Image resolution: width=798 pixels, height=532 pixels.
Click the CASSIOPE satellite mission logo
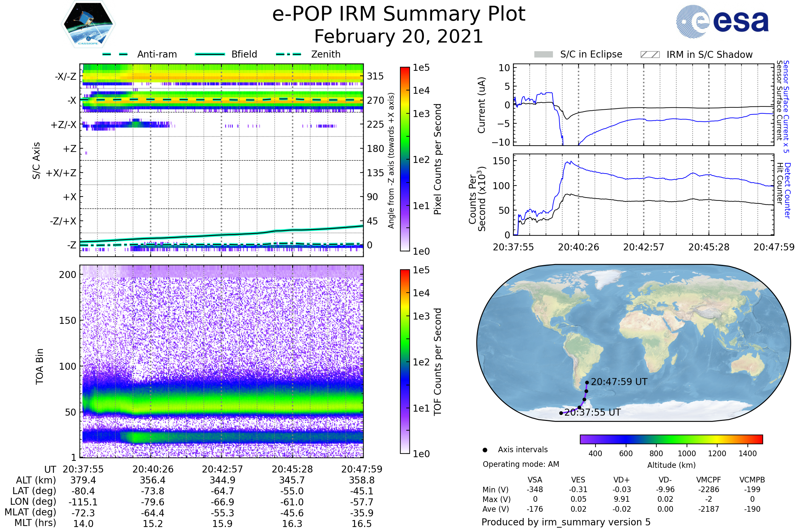click(88, 24)
